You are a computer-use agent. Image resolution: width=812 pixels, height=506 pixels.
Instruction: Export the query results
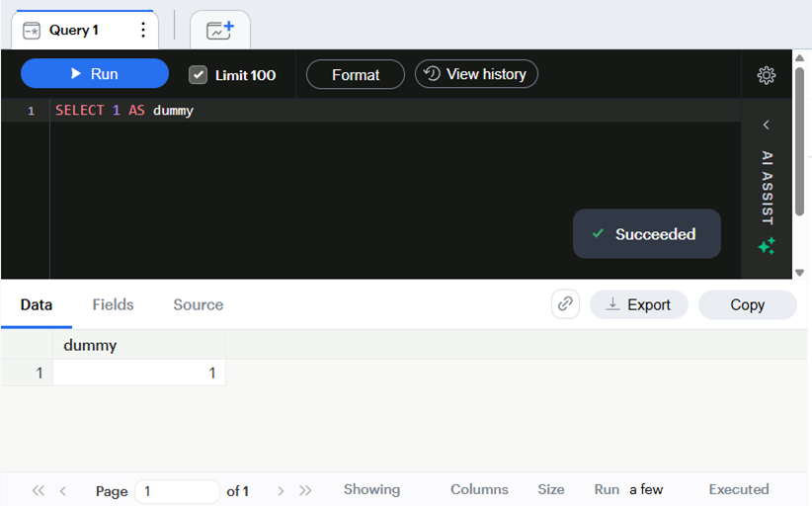click(x=639, y=304)
